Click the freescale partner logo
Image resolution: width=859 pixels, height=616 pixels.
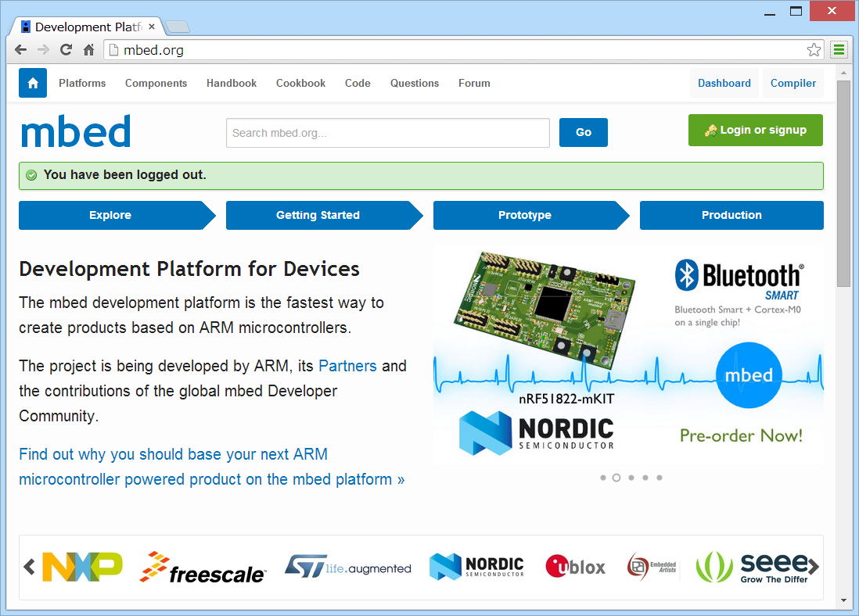click(203, 568)
